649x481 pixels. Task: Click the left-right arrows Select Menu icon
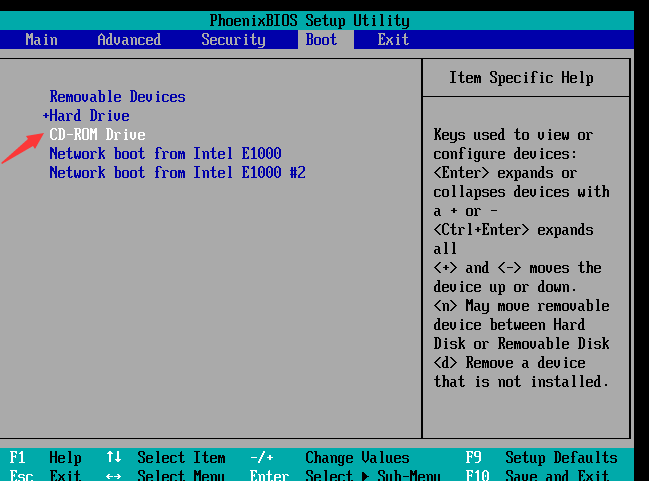point(113,476)
